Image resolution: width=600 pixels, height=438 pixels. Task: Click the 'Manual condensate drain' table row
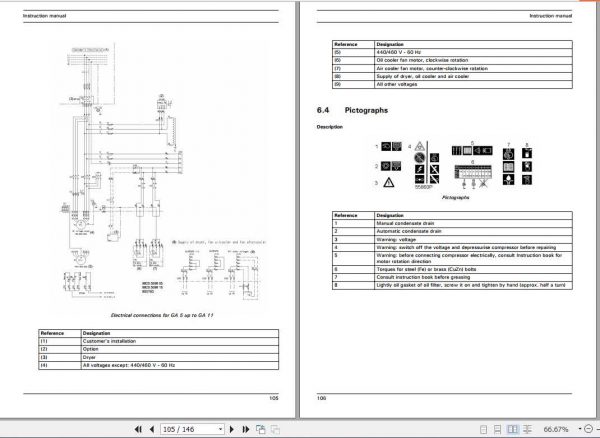coord(452,223)
